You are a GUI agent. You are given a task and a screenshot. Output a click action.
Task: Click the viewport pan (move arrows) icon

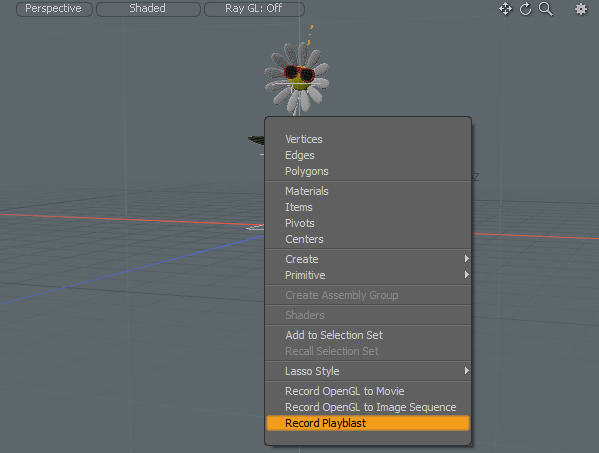[505, 9]
